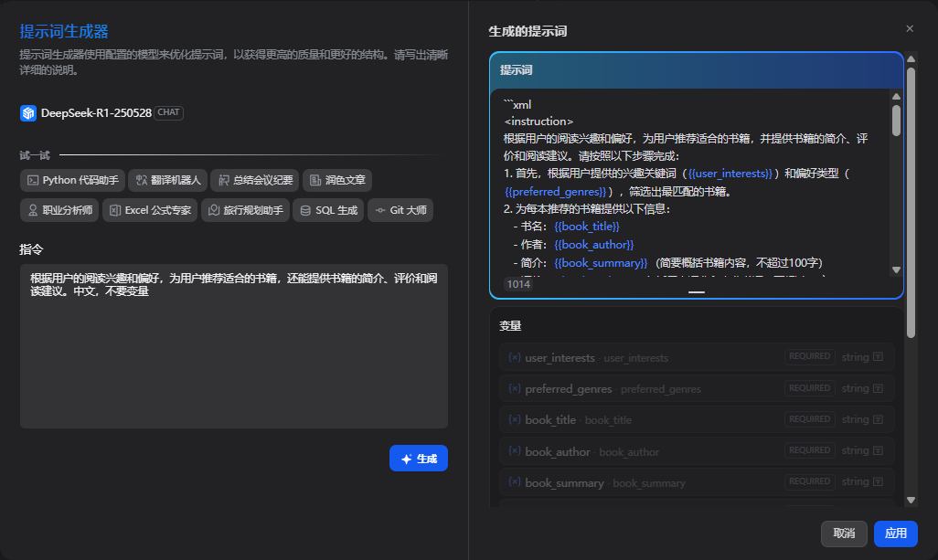
Task: Click the document icon on 润色文章
Action: [315, 180]
